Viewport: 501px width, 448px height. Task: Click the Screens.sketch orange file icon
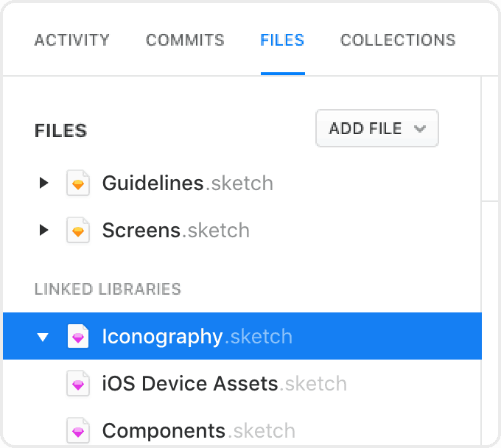(78, 230)
